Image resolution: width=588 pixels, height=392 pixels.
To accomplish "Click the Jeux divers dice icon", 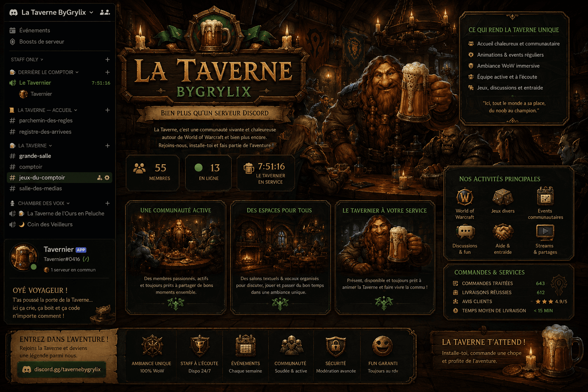I will pos(503,197).
